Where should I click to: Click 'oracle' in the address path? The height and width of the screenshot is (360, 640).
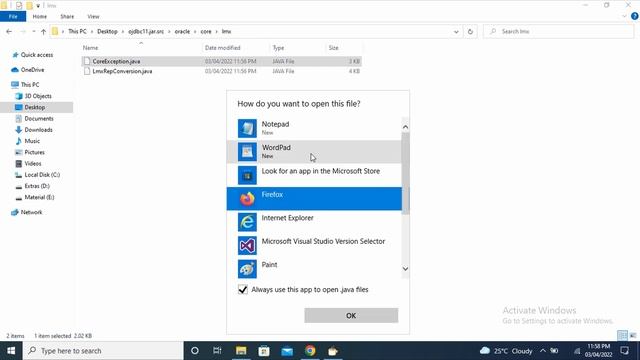click(x=182, y=31)
